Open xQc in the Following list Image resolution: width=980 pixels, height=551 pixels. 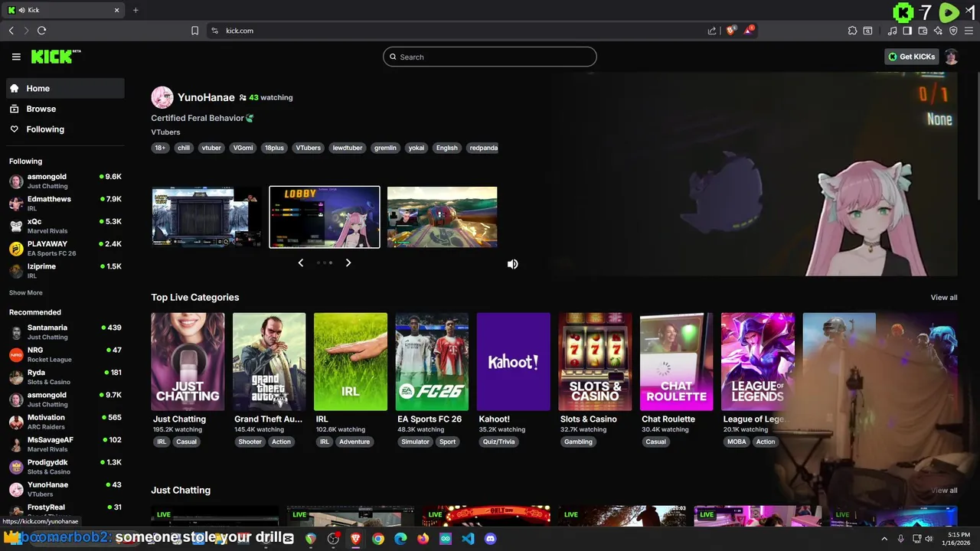[x=65, y=226]
